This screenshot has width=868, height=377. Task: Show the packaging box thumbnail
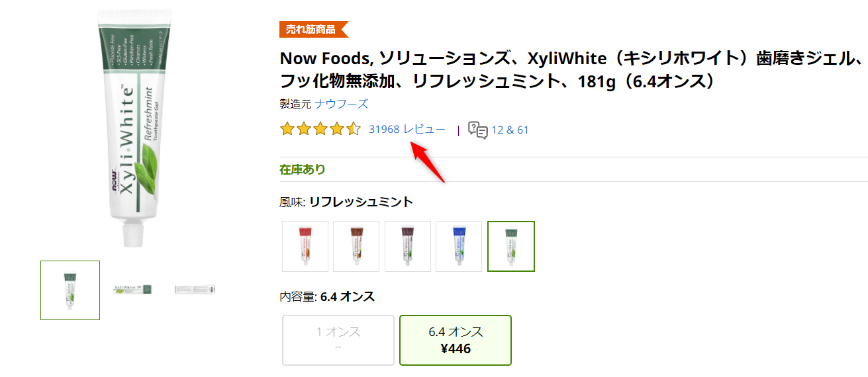tap(195, 289)
